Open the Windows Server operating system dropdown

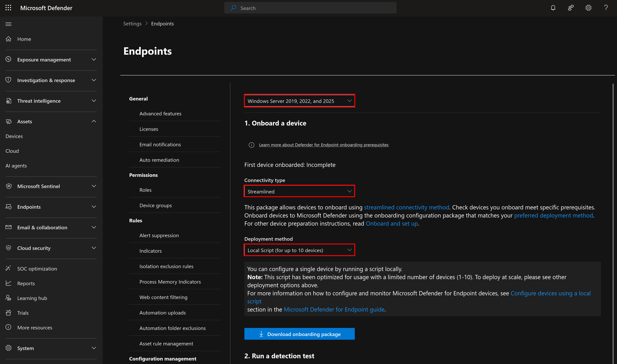299,101
